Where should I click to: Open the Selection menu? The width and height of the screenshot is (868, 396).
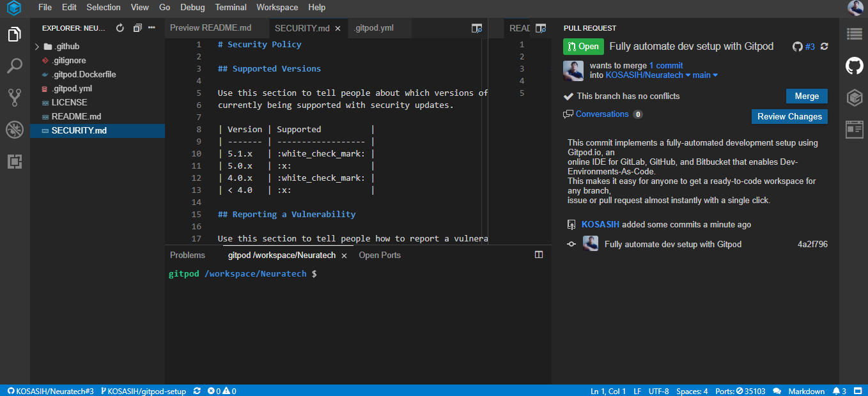click(x=103, y=8)
